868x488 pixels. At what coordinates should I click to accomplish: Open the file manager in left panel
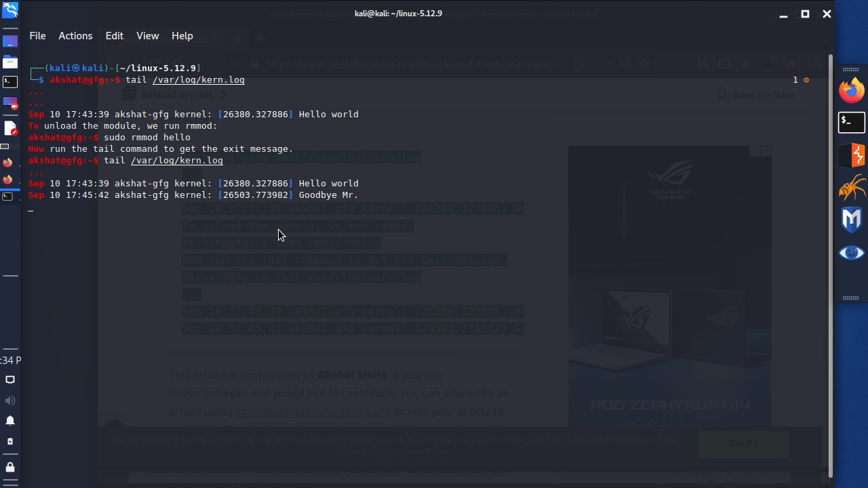[9, 62]
